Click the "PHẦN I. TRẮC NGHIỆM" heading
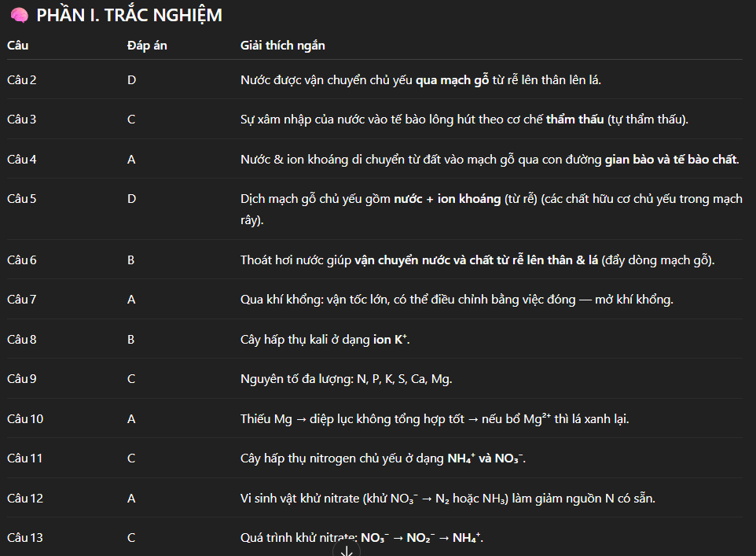The height and width of the screenshot is (556, 756). coord(129,15)
